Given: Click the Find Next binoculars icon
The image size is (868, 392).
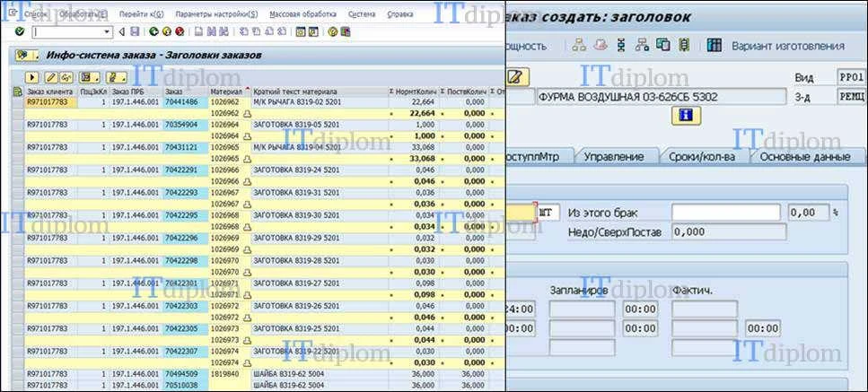Looking at the screenshot, I should pyautogui.click(x=224, y=32).
